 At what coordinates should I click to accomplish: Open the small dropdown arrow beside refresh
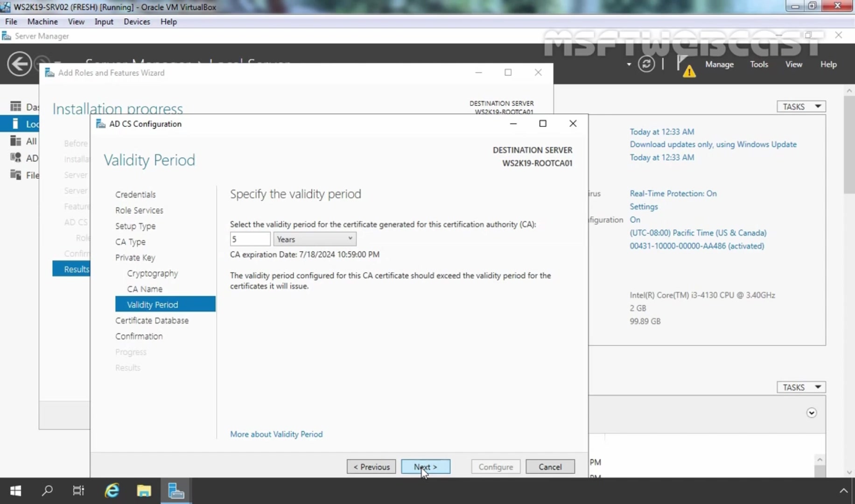point(629,64)
